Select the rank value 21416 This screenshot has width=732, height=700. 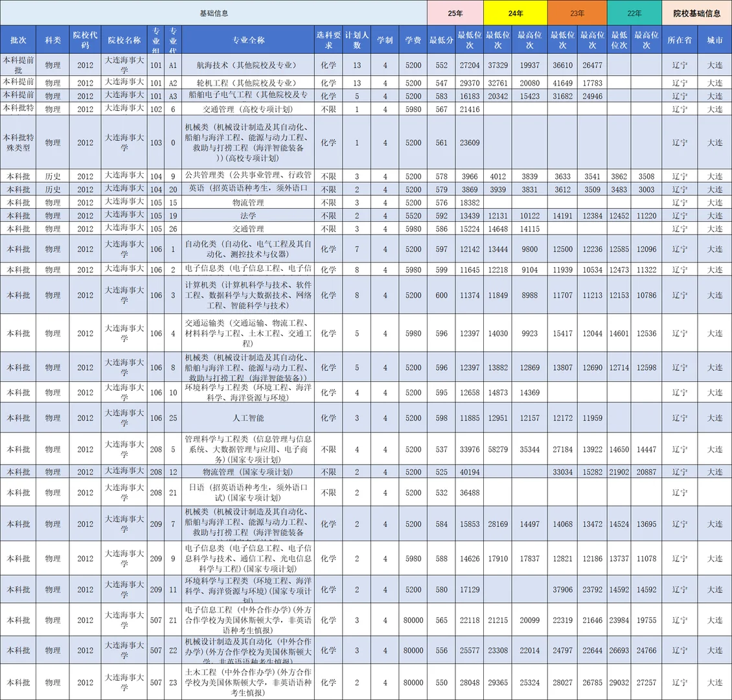tap(470, 110)
